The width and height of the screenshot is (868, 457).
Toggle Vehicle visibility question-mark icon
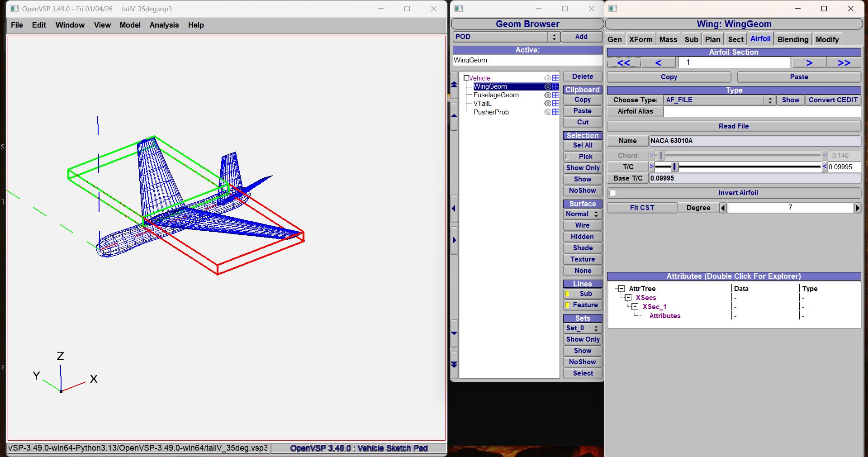tap(547, 78)
